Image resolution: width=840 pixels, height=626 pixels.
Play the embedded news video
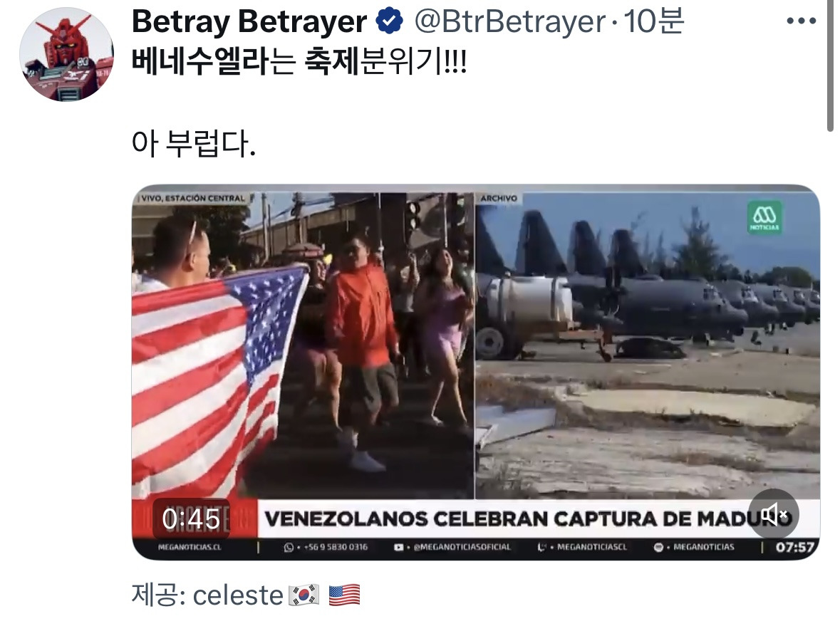[x=476, y=372]
